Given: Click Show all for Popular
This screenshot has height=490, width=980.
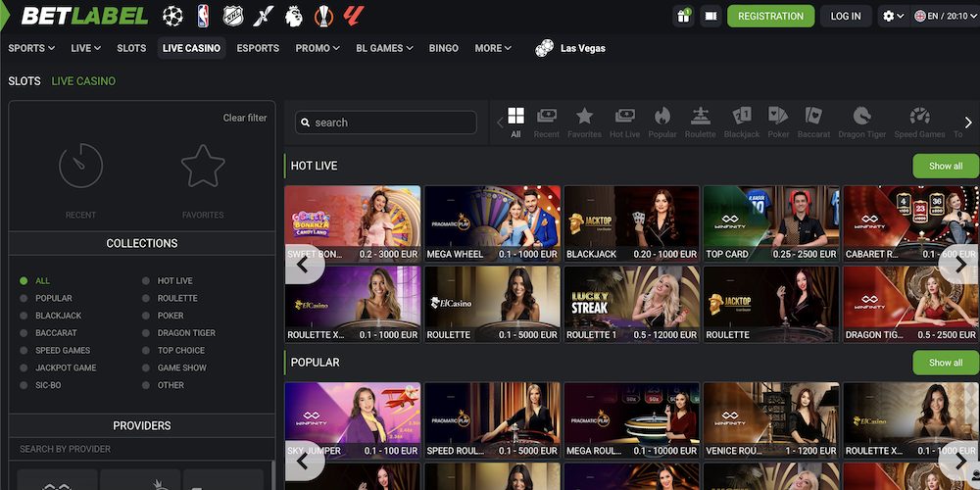Looking at the screenshot, I should click(x=946, y=363).
